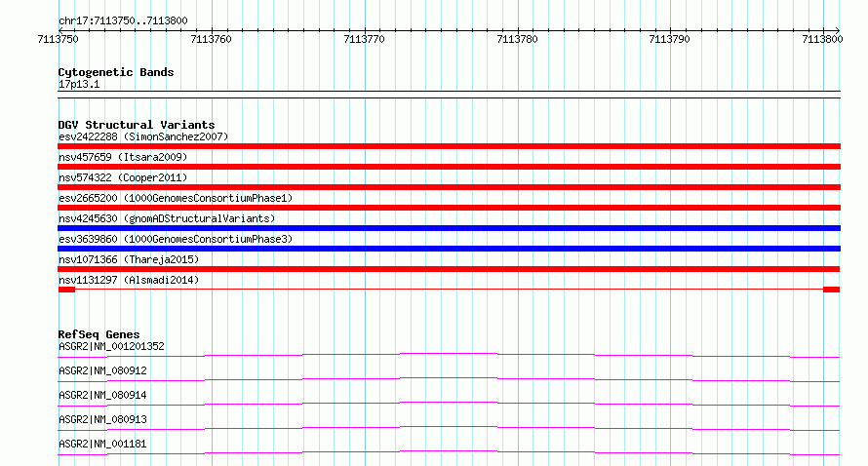This screenshot has width=868, height=466.
Task: Open variant nsv574322 (Cooper2011) label
Action: (x=123, y=177)
